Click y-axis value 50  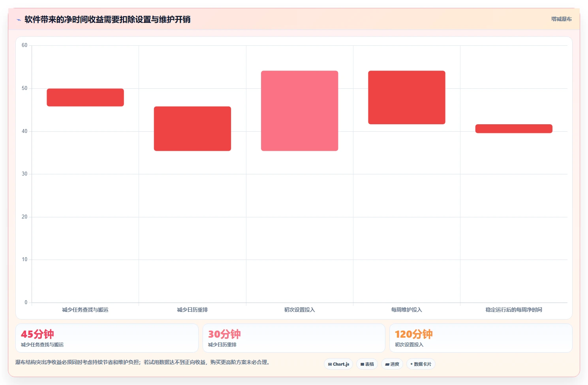point(24,88)
